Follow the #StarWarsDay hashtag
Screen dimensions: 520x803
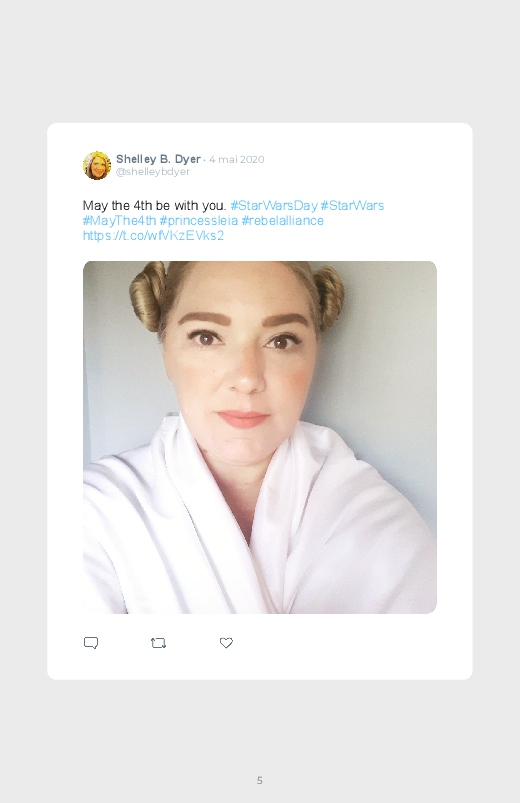coord(274,205)
